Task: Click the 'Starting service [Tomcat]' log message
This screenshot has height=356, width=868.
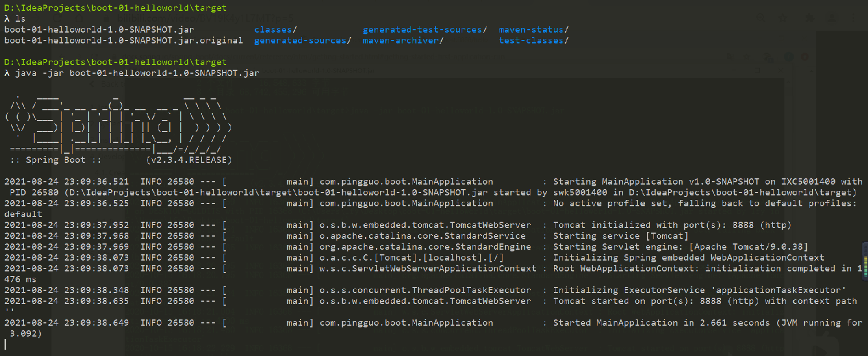Action: coord(620,236)
